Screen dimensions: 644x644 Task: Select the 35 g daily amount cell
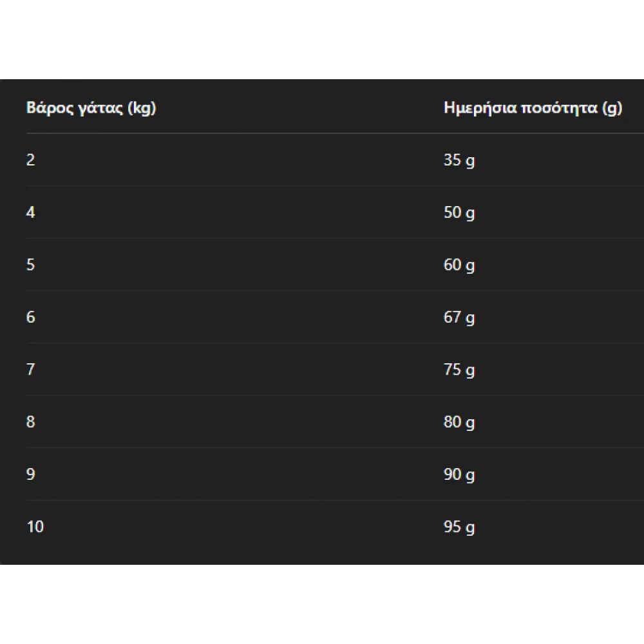pos(459,160)
